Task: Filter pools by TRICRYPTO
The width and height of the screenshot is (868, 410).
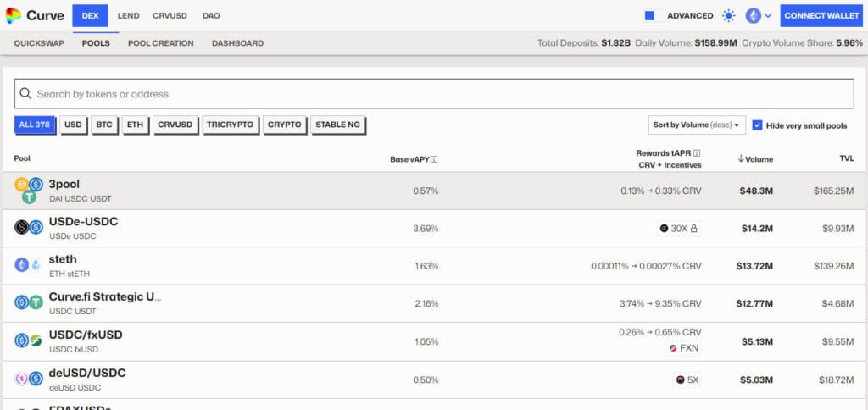Action: [230, 125]
